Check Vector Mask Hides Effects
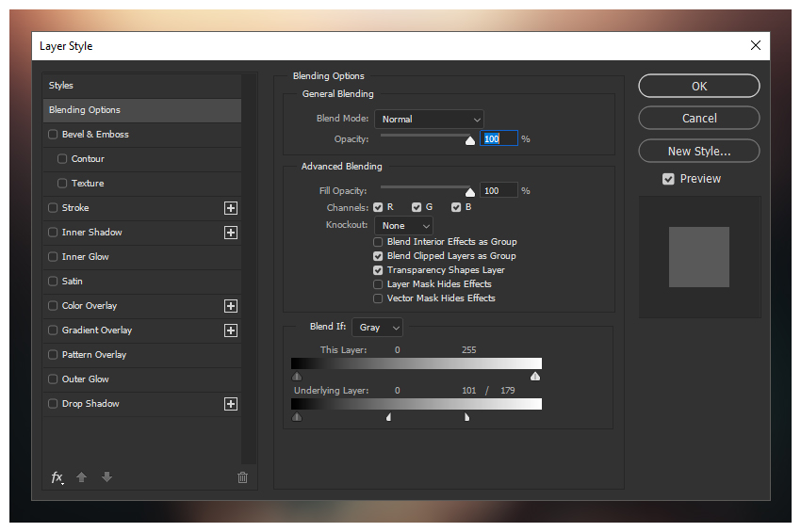Viewport: 801px width, 532px height. coord(378,298)
